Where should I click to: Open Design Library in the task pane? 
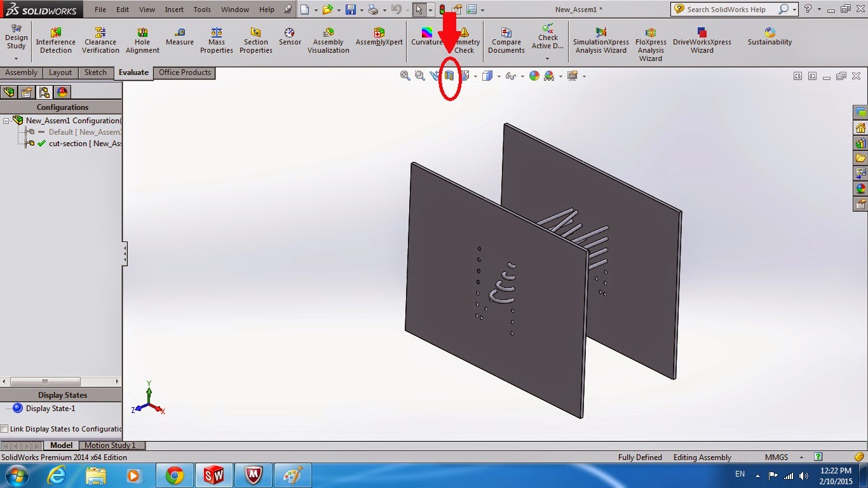(861, 143)
